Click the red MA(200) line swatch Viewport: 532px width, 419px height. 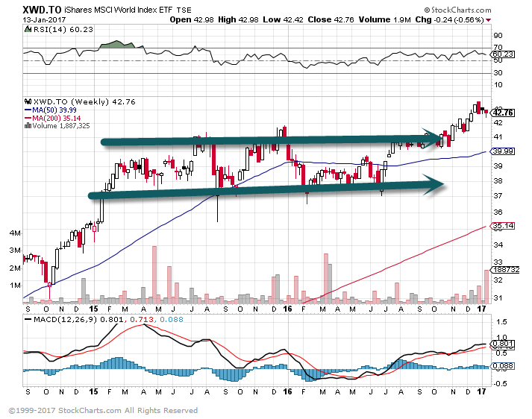28,118
